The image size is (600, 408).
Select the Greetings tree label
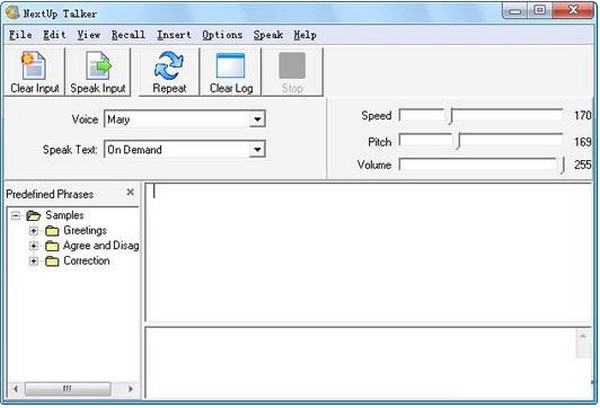(x=85, y=230)
